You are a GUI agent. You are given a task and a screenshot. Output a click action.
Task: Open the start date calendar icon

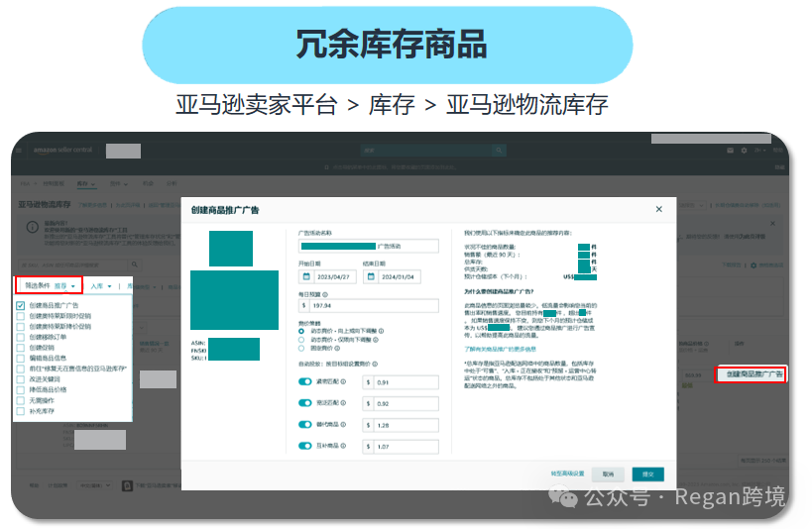pyautogui.click(x=306, y=276)
